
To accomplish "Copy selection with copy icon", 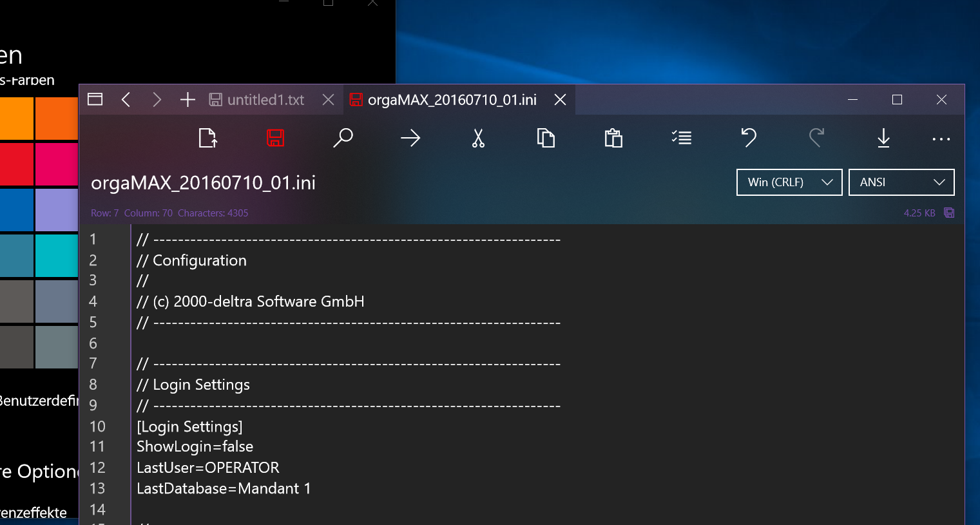I will tap(546, 138).
